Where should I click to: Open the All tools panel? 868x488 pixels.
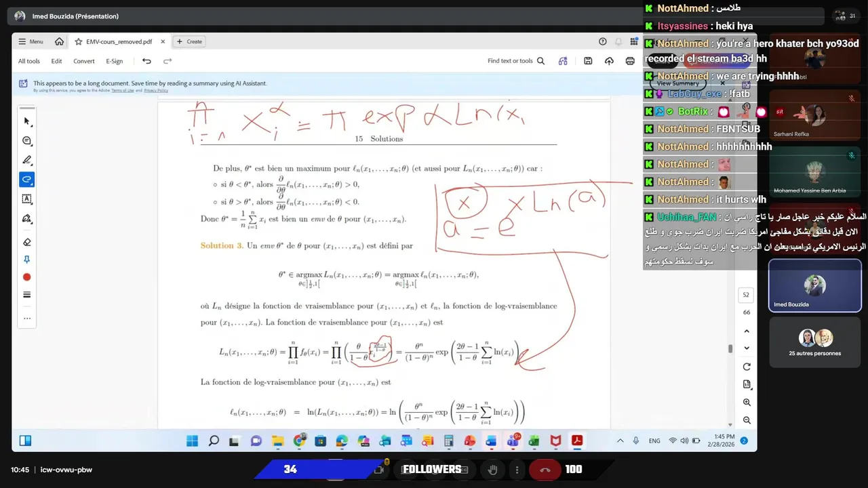29,61
